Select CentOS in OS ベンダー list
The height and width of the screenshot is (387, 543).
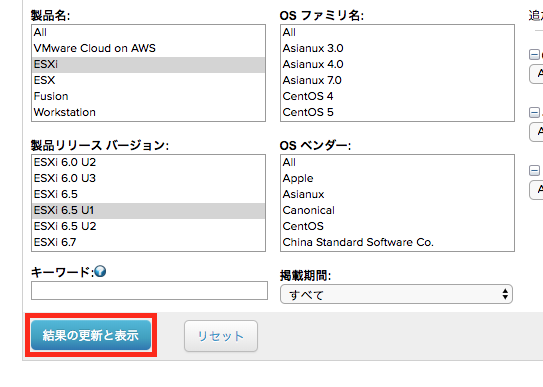pyautogui.click(x=397, y=226)
